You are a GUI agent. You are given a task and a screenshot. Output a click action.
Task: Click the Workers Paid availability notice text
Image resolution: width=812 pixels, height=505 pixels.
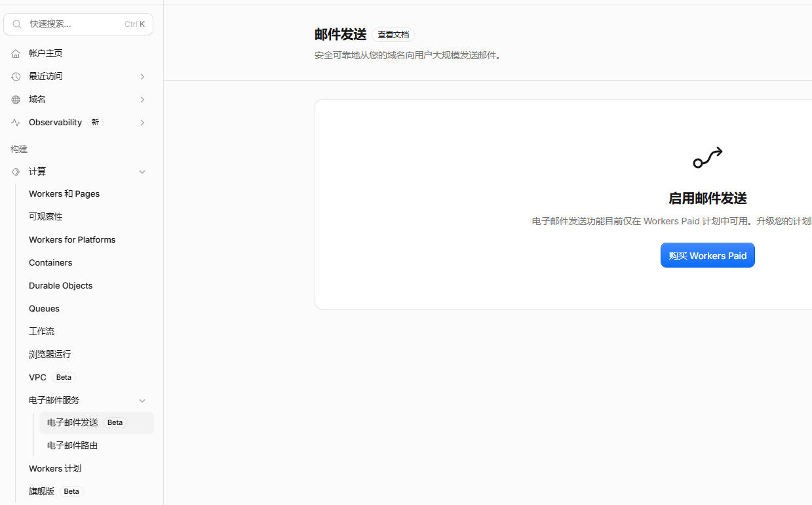click(x=672, y=222)
